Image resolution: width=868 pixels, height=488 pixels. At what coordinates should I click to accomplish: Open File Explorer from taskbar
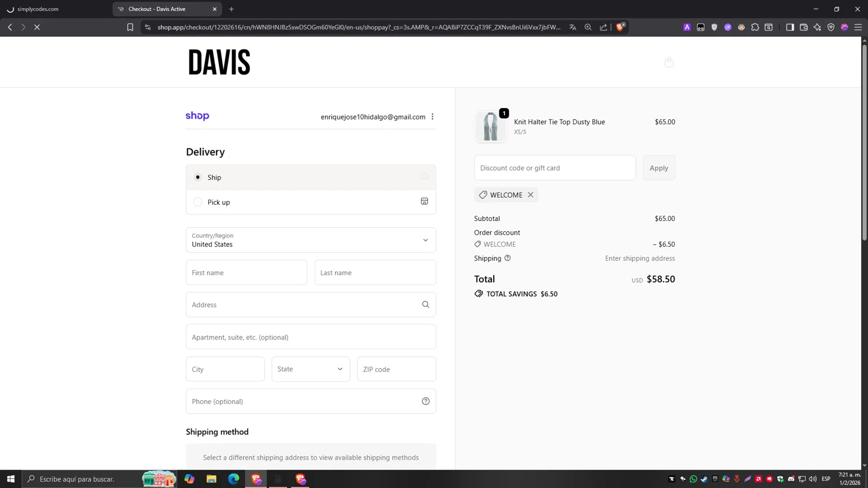point(211,479)
